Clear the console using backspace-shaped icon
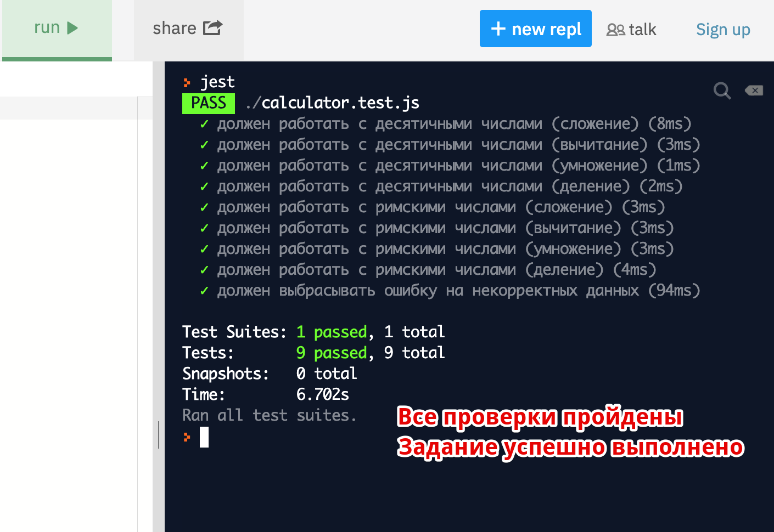Screen dimensions: 774x532 pyautogui.click(x=754, y=90)
